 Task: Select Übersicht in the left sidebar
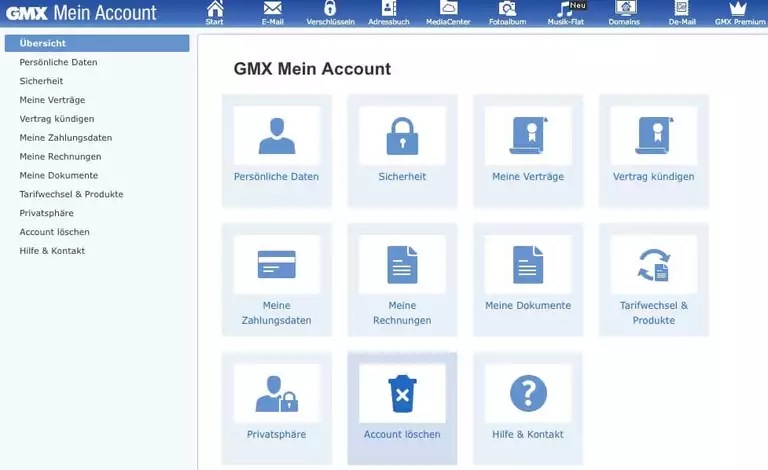[96, 43]
